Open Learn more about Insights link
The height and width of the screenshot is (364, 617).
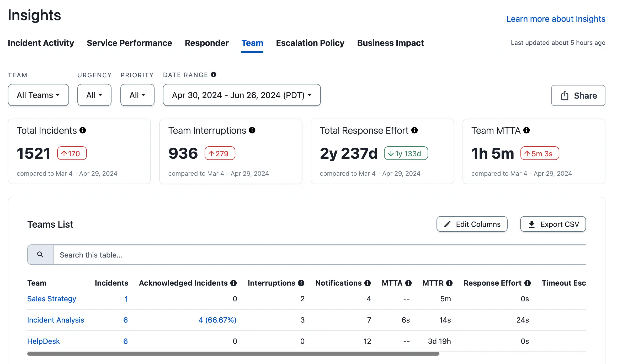(x=556, y=19)
